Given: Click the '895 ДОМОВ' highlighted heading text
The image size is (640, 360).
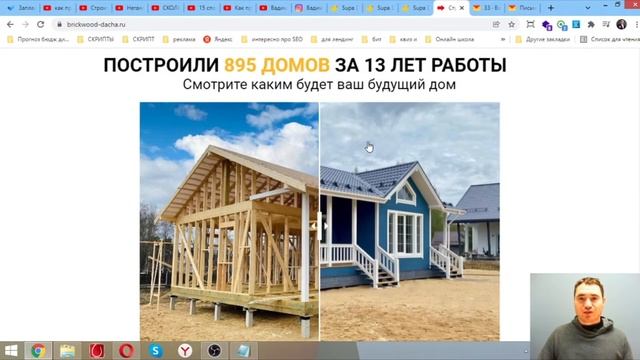Looking at the screenshot, I should [277, 65].
